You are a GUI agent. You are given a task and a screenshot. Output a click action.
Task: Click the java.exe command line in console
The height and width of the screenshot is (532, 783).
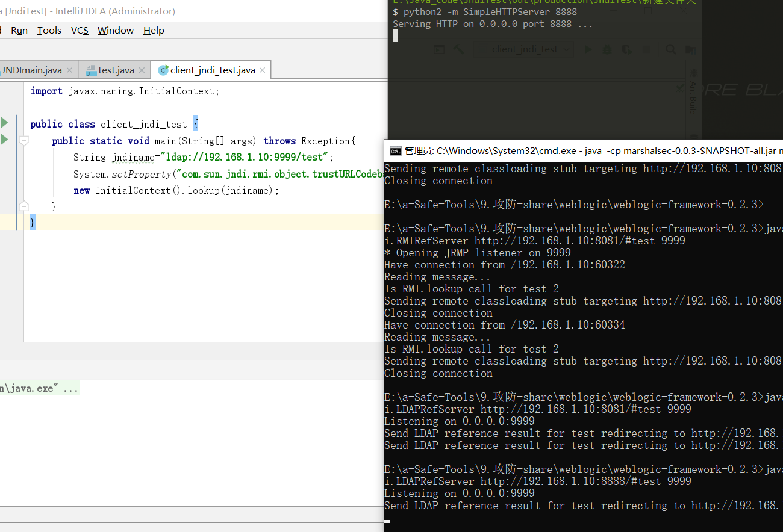tap(39, 389)
